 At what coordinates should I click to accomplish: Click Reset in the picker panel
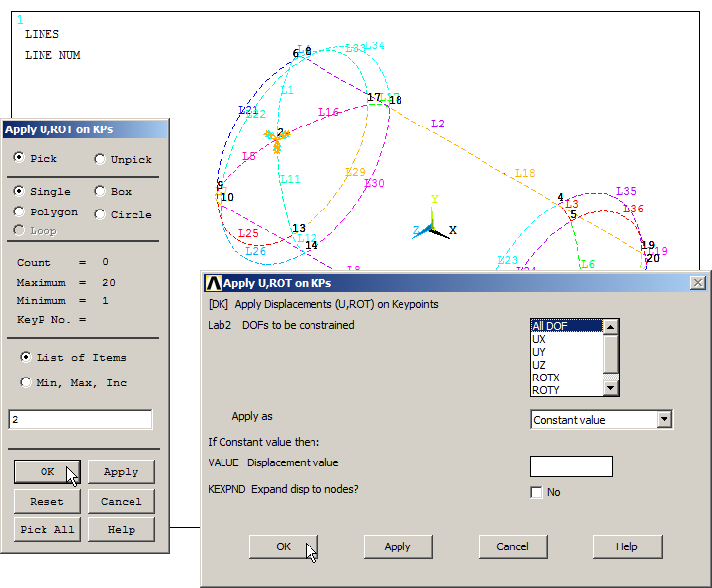coord(47,501)
